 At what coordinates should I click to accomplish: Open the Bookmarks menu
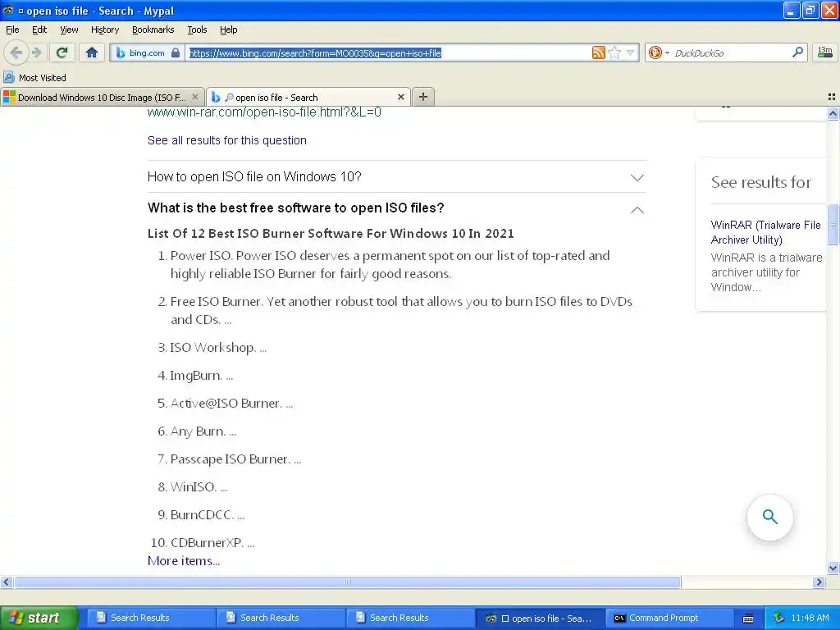[x=153, y=30]
